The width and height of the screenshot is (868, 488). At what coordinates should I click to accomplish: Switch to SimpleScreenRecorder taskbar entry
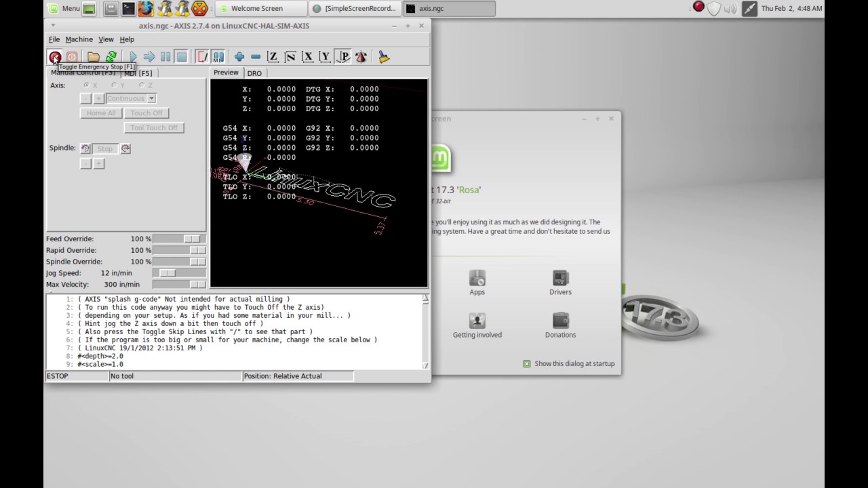pos(354,8)
